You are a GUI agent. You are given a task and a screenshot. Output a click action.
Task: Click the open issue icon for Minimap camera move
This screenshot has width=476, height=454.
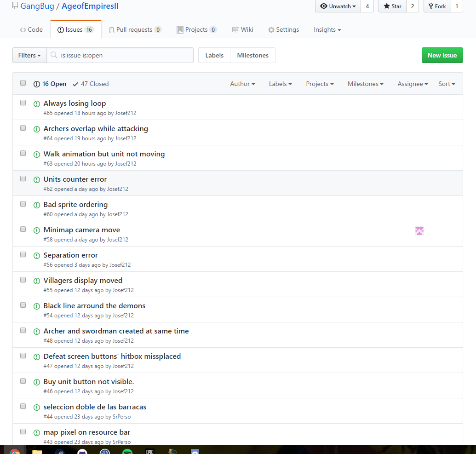point(37,230)
